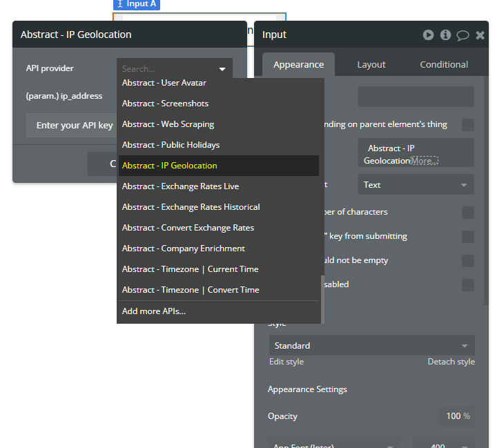Click Add more APIs... option

pos(154,311)
